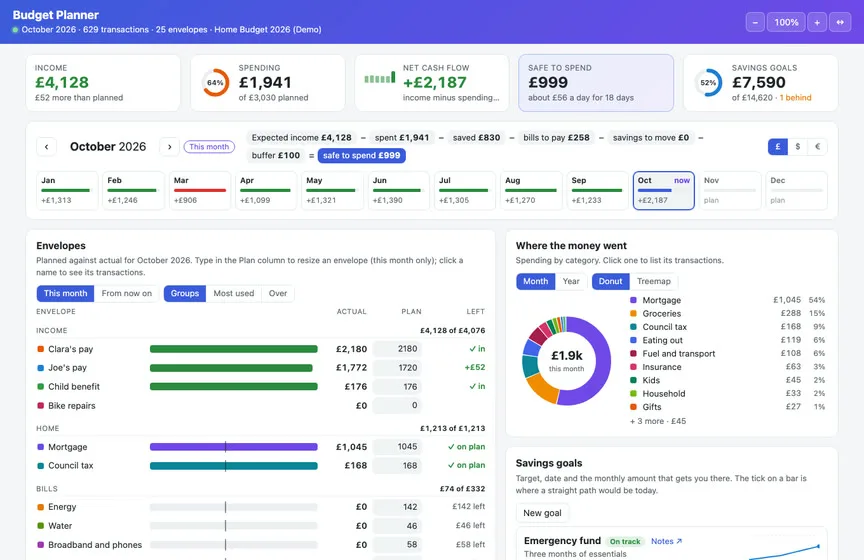Edit Energy plan field 142
This screenshot has width=864, height=560.
click(x=397, y=507)
